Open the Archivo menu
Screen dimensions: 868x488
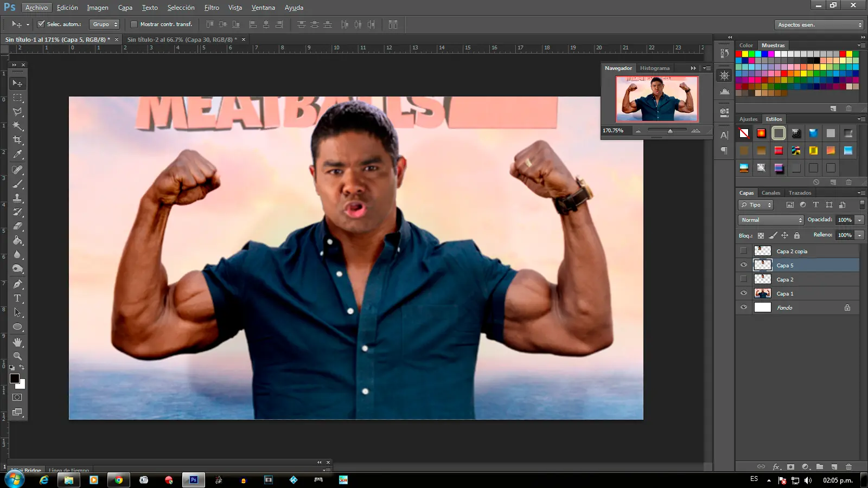[36, 8]
